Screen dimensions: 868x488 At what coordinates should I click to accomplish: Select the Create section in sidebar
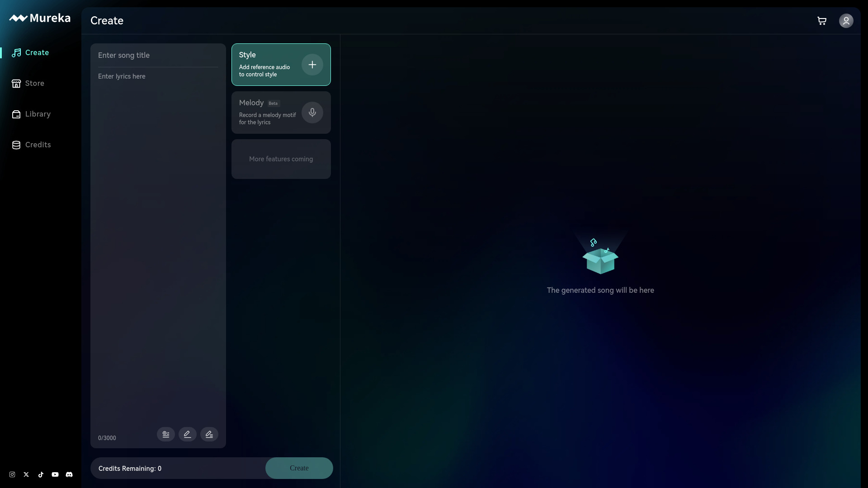[x=37, y=52]
